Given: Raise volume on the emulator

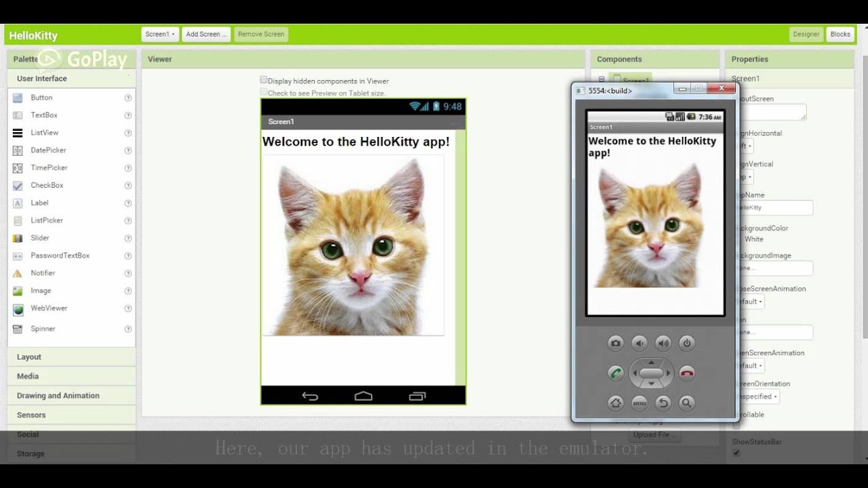Looking at the screenshot, I should tap(663, 343).
